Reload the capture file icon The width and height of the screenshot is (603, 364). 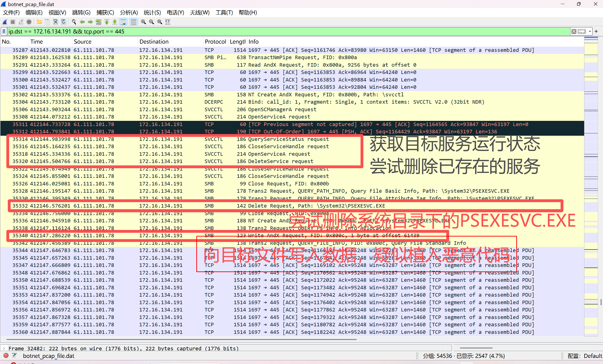tap(64, 22)
